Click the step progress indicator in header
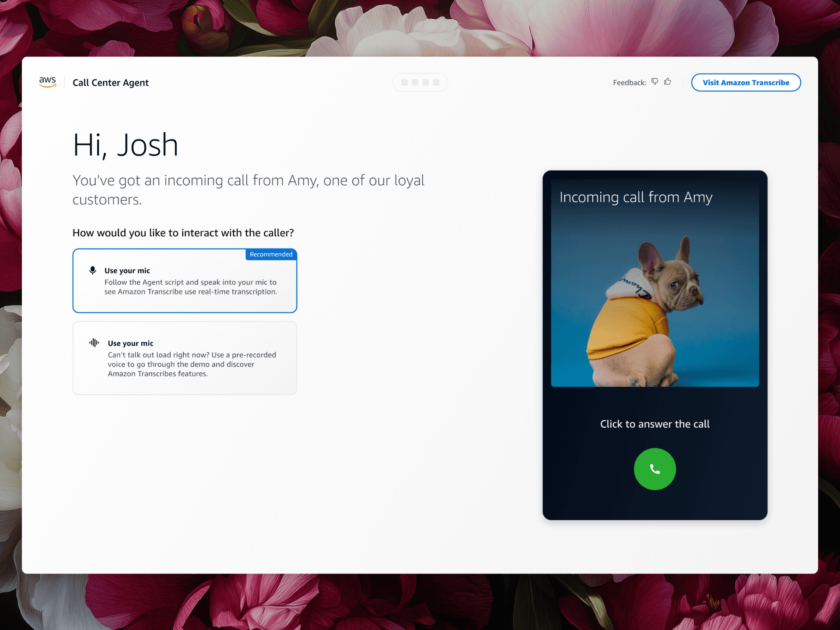This screenshot has height=630, width=840. (x=420, y=83)
